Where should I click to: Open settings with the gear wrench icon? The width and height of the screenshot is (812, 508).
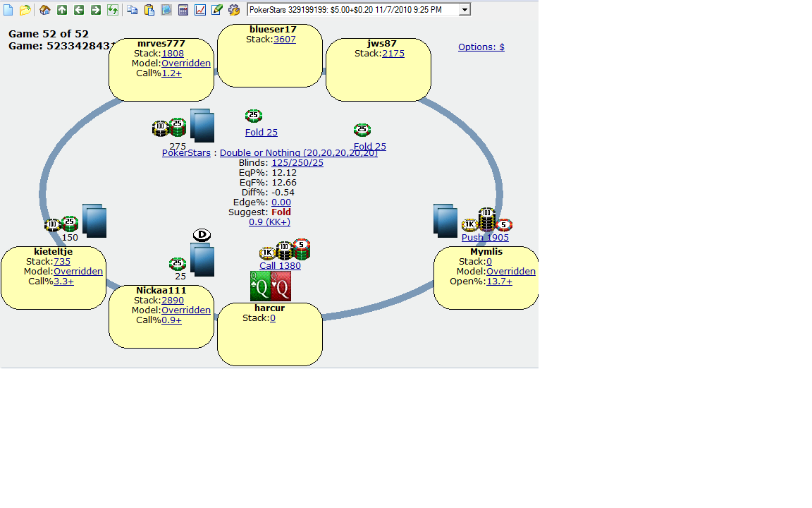point(234,10)
